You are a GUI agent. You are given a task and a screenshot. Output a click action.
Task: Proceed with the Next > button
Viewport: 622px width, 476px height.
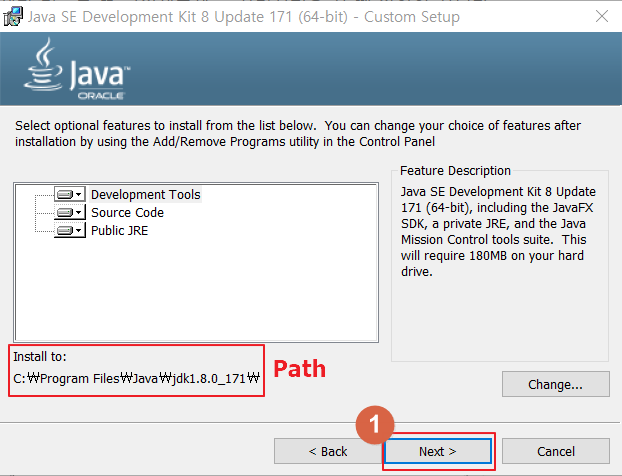(x=438, y=451)
